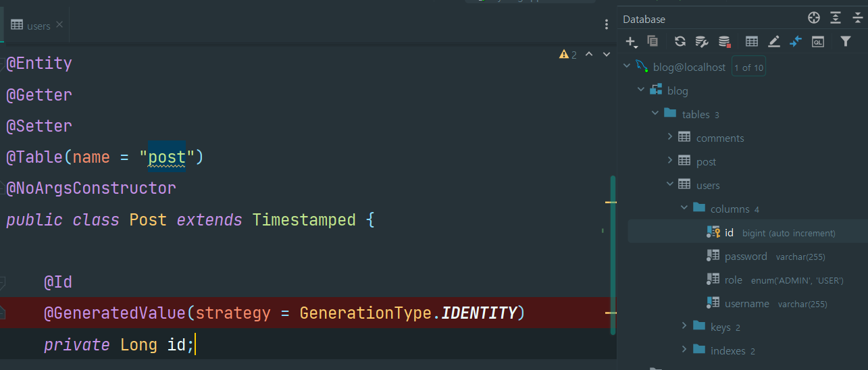Click the @Getter annotation

click(x=39, y=95)
